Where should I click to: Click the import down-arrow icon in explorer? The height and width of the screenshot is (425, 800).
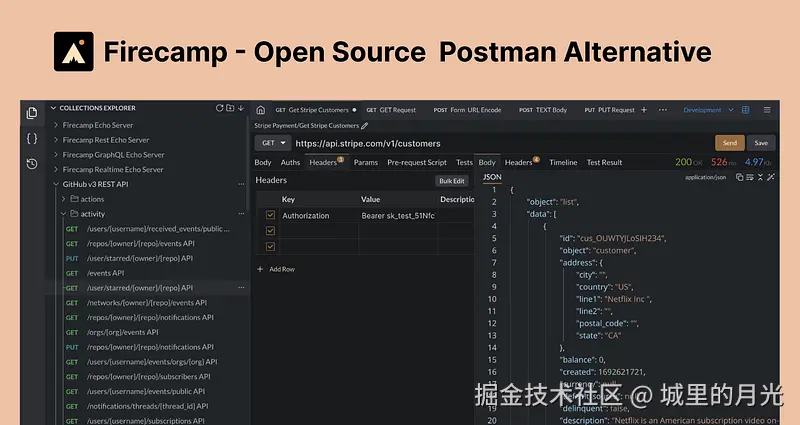pyautogui.click(x=241, y=108)
